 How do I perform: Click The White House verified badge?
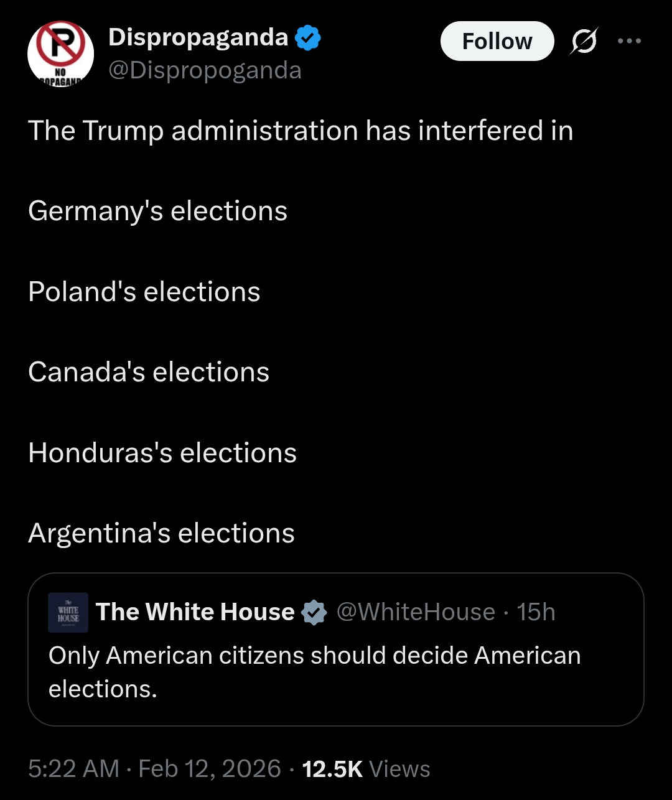pos(314,613)
